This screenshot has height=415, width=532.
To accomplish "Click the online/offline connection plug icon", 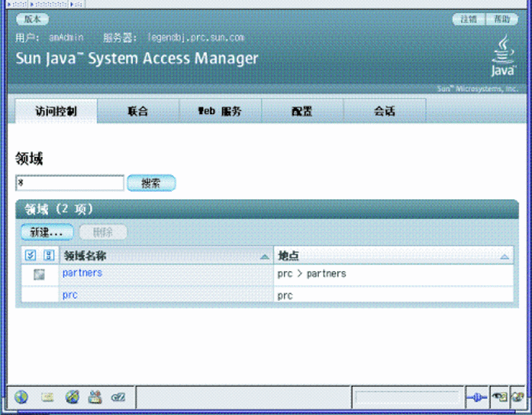I will tap(477, 397).
